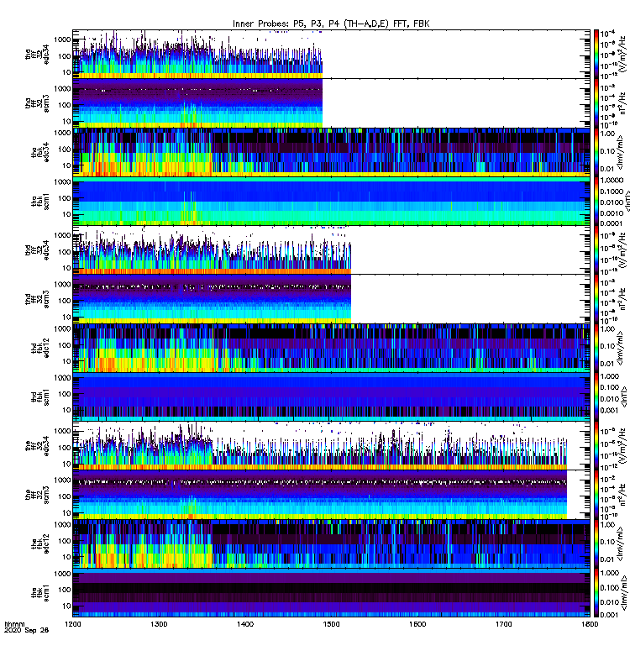Click the color bar beside thd fff edc34 panel
630x672 pixels.
(596, 249)
